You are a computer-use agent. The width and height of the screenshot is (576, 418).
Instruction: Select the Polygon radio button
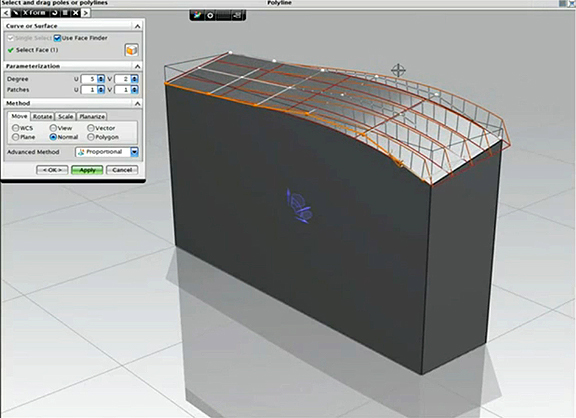[91, 137]
